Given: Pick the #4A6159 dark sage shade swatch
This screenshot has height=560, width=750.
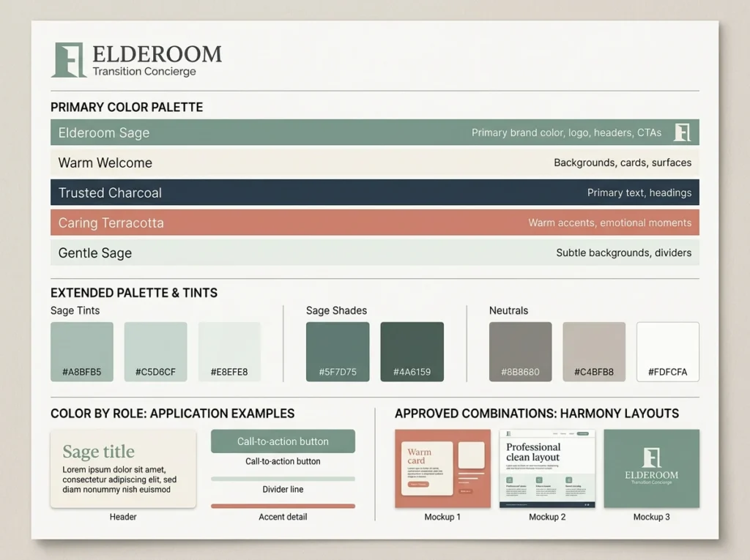Looking at the screenshot, I should point(412,351).
